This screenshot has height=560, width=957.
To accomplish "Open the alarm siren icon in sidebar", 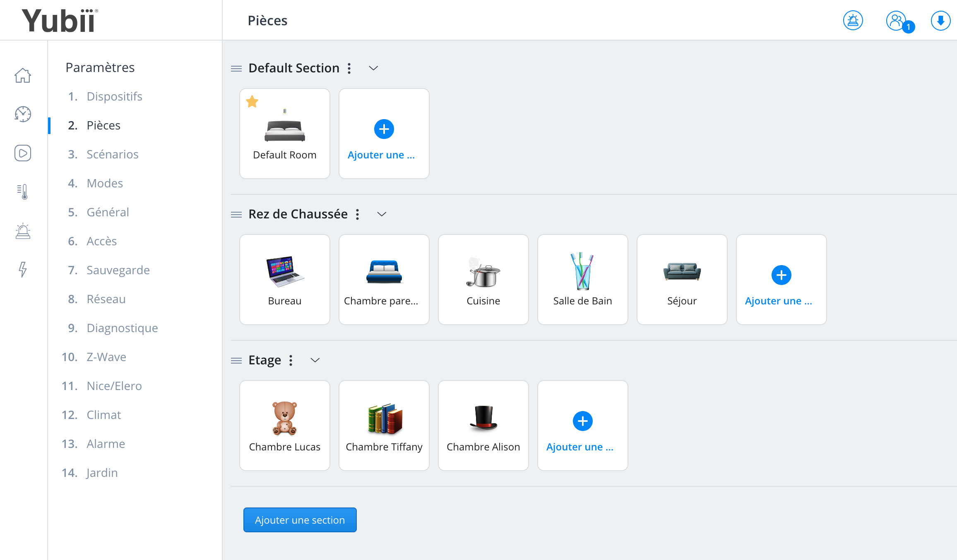I will click(x=23, y=231).
